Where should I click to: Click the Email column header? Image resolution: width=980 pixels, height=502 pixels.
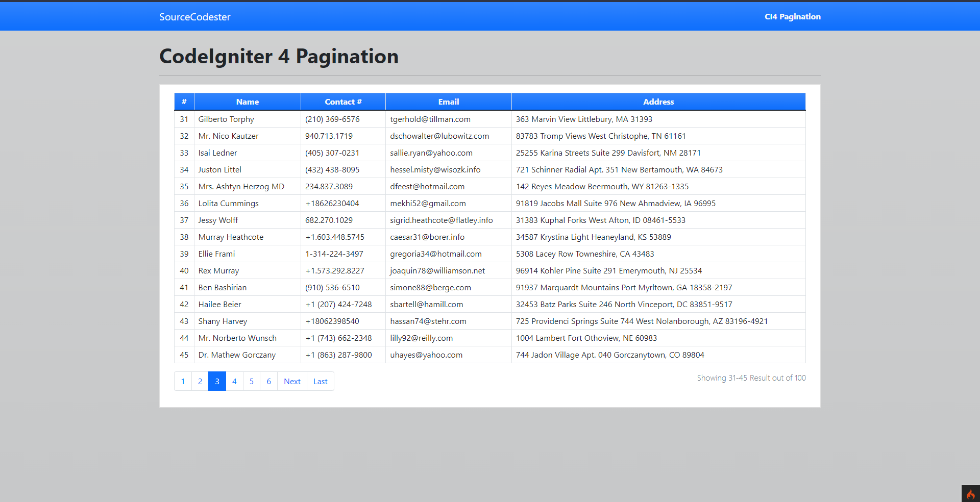point(448,102)
